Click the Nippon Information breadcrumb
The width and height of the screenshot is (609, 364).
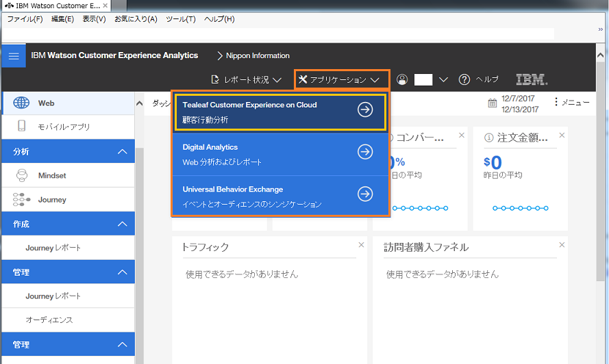tap(258, 56)
